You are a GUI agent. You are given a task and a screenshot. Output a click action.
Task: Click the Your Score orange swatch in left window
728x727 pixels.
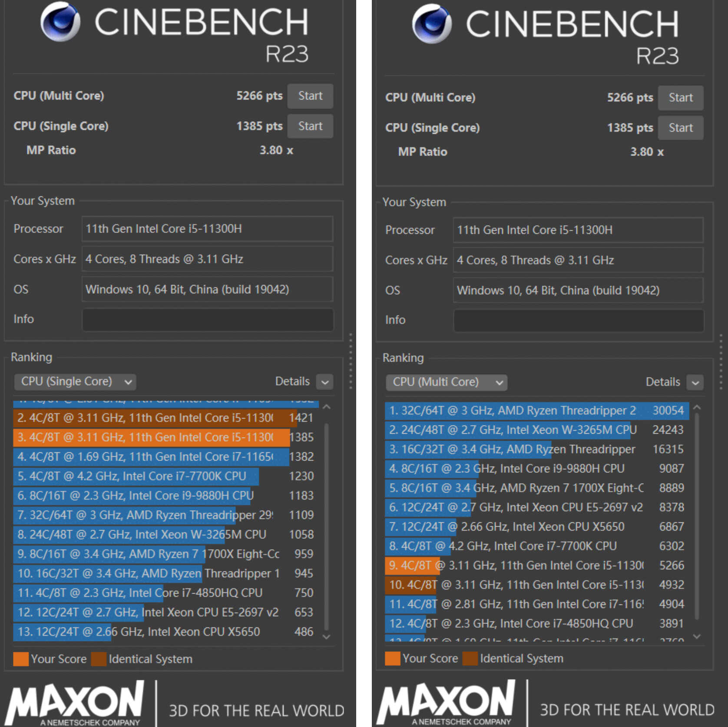(x=21, y=659)
